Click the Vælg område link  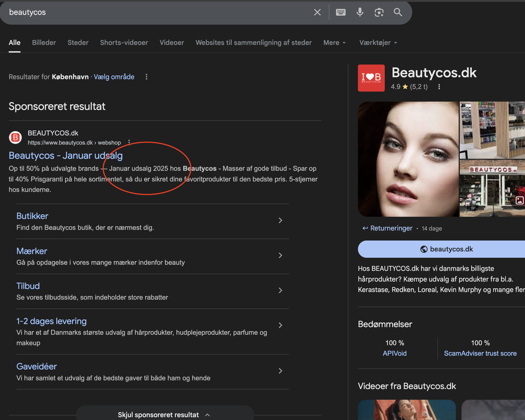coord(114,77)
